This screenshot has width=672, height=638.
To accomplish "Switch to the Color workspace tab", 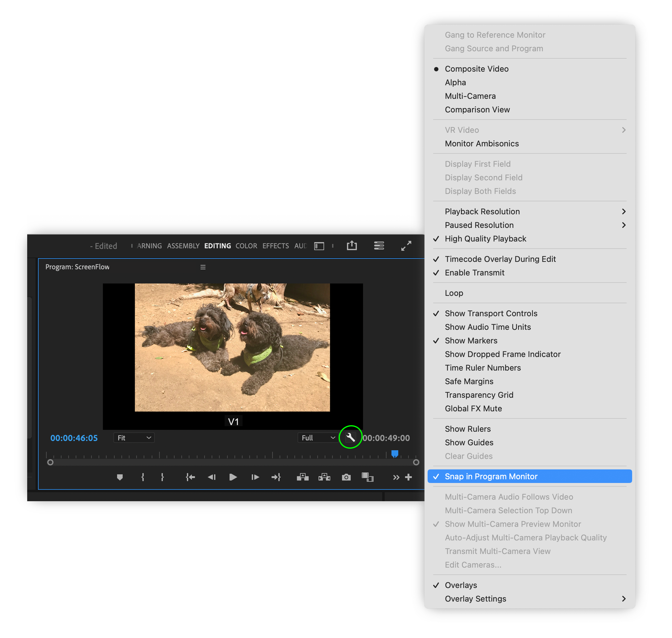I will click(246, 246).
